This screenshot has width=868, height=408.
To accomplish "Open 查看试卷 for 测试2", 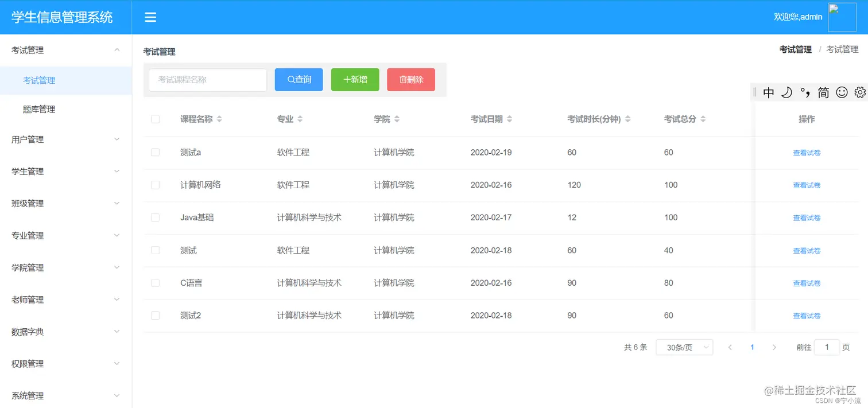I will (x=807, y=316).
